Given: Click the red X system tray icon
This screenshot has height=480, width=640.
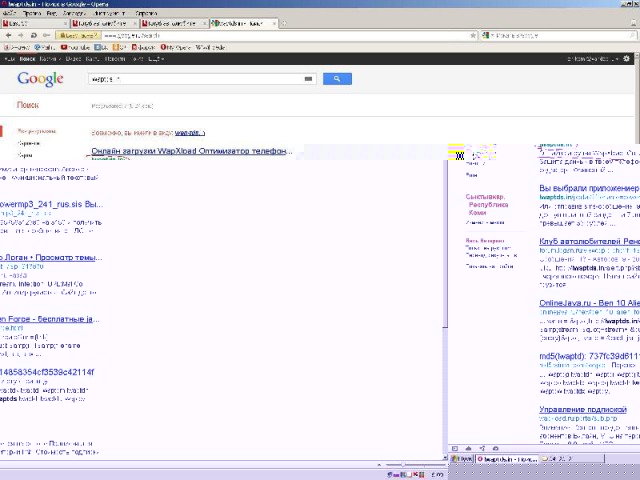Looking at the screenshot, I should [416, 474].
